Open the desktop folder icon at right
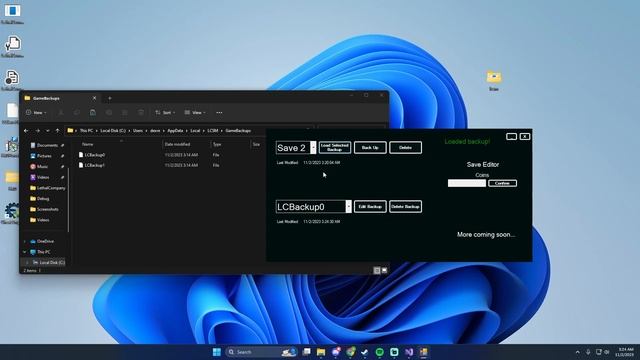 pyautogui.click(x=494, y=81)
